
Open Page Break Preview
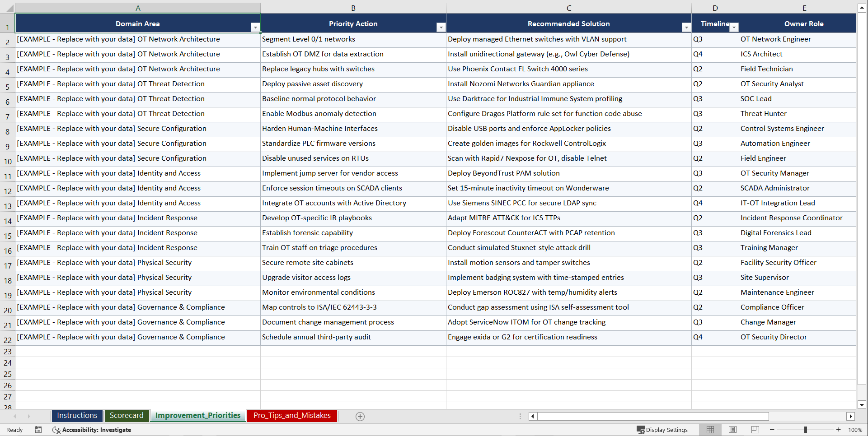[755, 430]
